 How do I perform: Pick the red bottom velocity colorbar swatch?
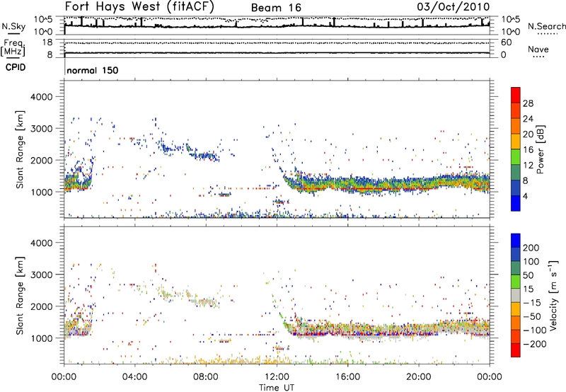click(x=516, y=350)
